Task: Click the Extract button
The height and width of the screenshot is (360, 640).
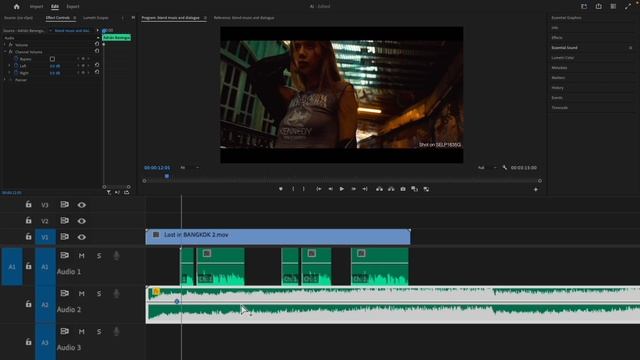Action: (x=391, y=189)
